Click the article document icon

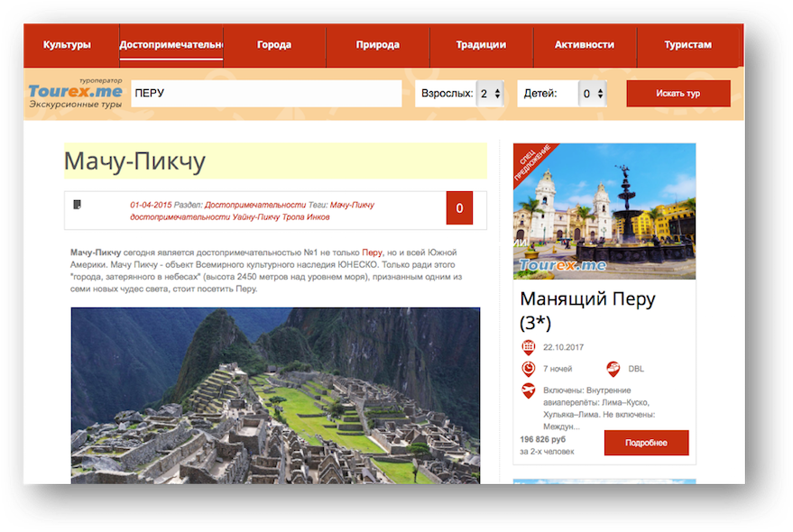click(78, 205)
